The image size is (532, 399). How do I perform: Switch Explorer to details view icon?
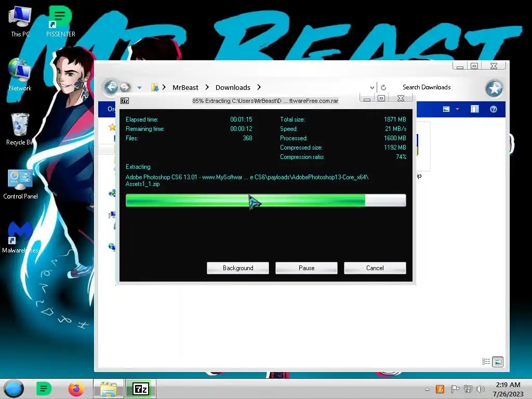[x=486, y=362]
